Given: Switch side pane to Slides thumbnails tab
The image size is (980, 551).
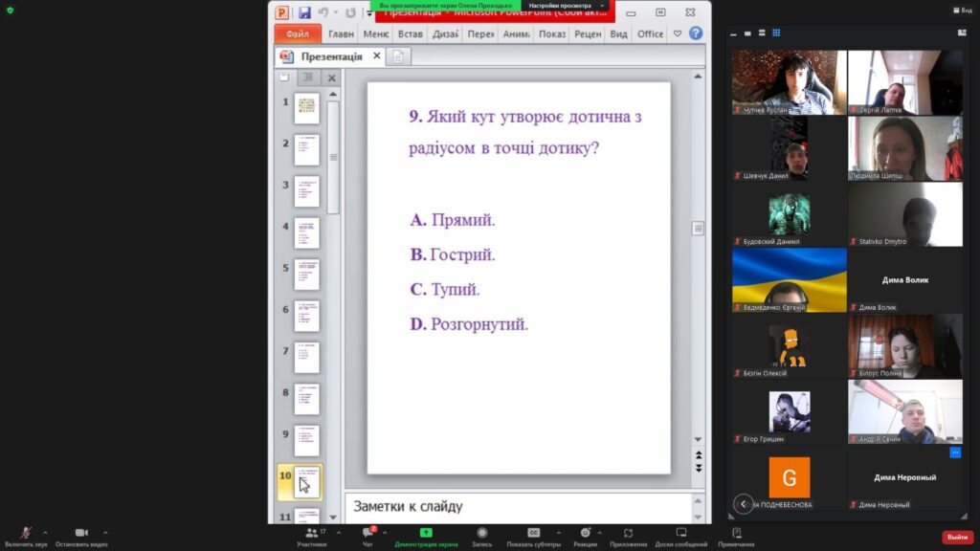Looking at the screenshot, I should click(284, 77).
